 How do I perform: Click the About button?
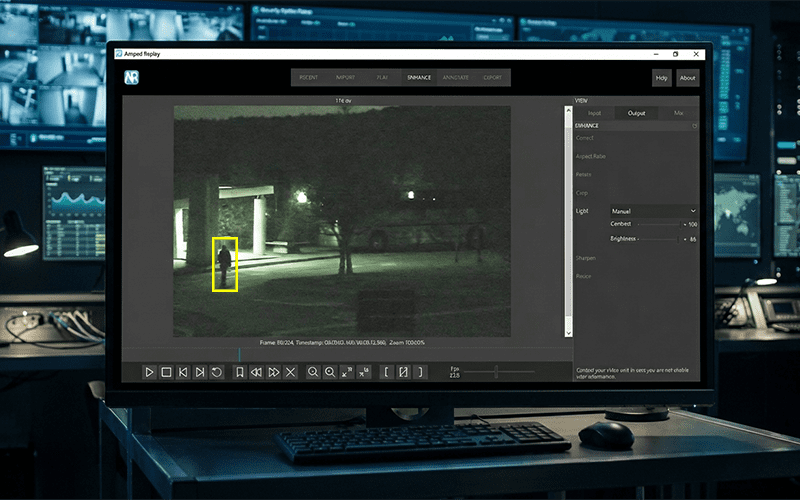coord(688,78)
